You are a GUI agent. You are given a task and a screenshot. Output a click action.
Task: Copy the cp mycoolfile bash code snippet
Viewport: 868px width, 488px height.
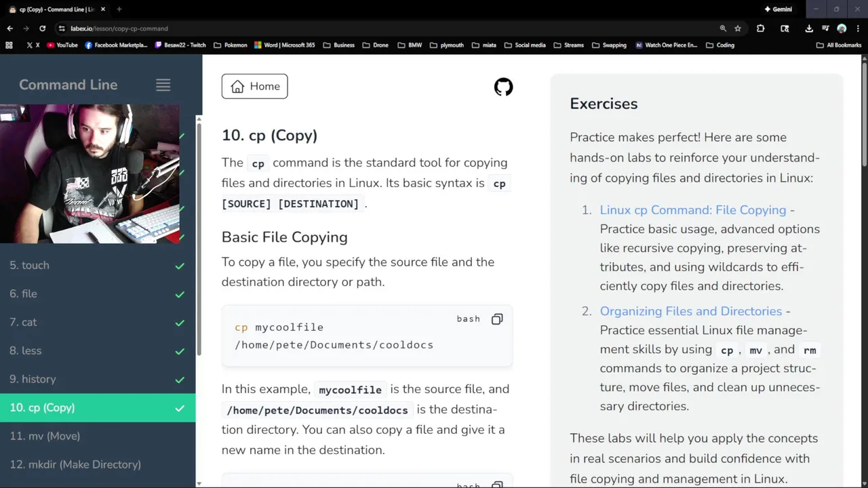pos(497,319)
